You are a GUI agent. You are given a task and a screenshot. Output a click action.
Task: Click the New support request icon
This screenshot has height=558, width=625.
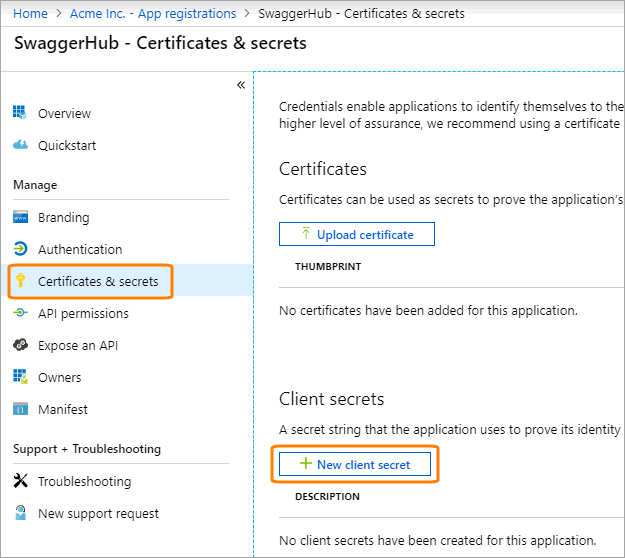[20, 513]
